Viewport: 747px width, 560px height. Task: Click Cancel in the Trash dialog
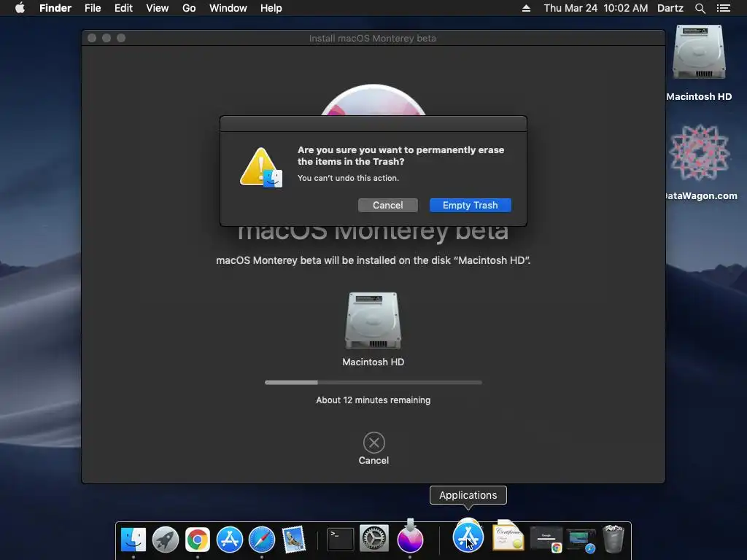(388, 205)
